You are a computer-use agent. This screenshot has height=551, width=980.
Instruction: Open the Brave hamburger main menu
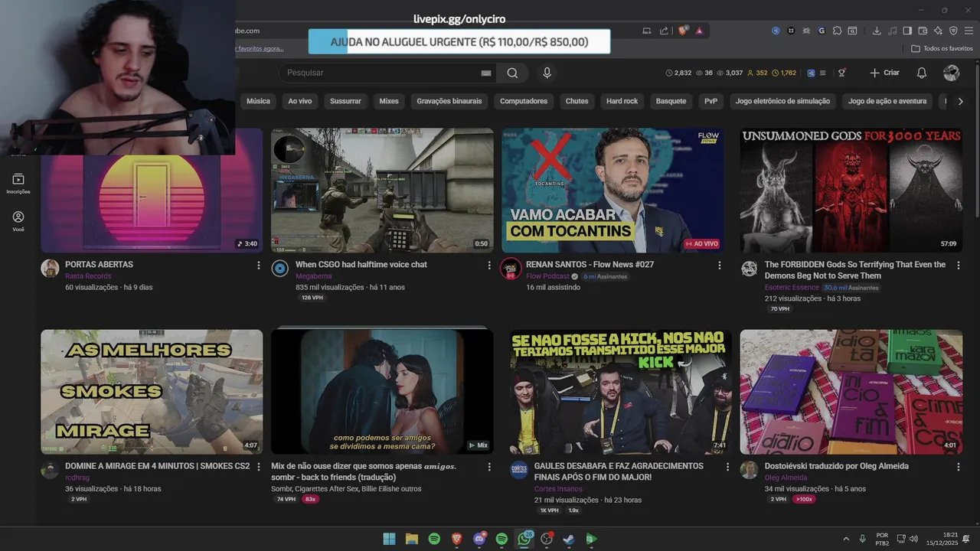[x=969, y=31]
